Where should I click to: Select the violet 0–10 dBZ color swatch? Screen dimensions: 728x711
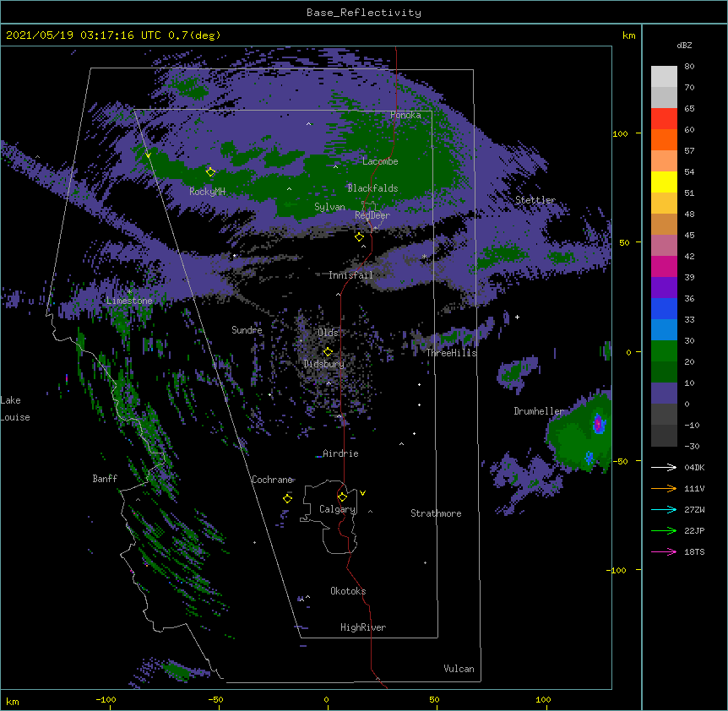pos(664,393)
